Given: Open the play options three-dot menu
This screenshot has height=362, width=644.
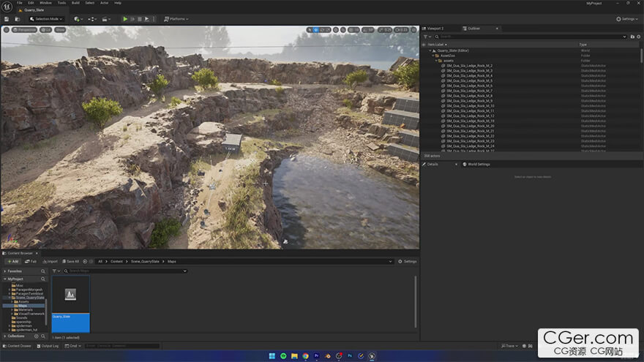Looking at the screenshot, I should (x=154, y=19).
